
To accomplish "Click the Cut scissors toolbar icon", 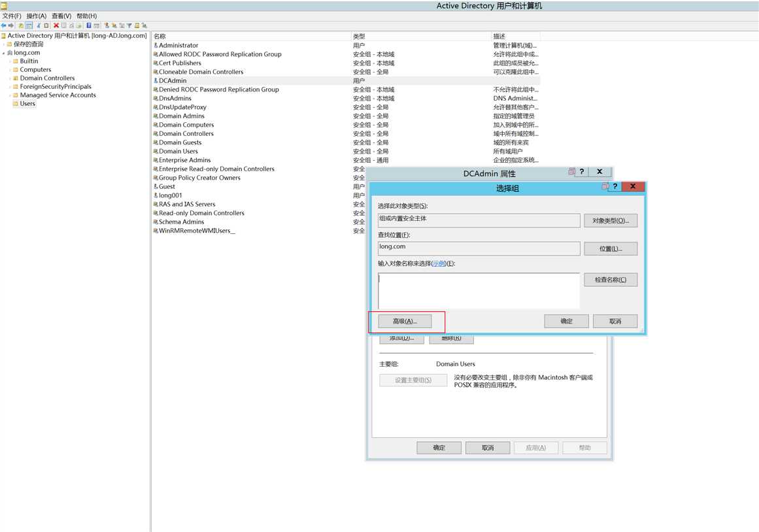I will (x=38, y=25).
